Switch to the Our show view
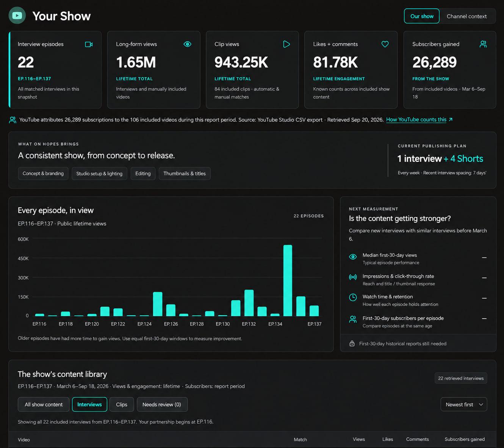Image resolution: width=504 pixels, height=448 pixels. (422, 16)
